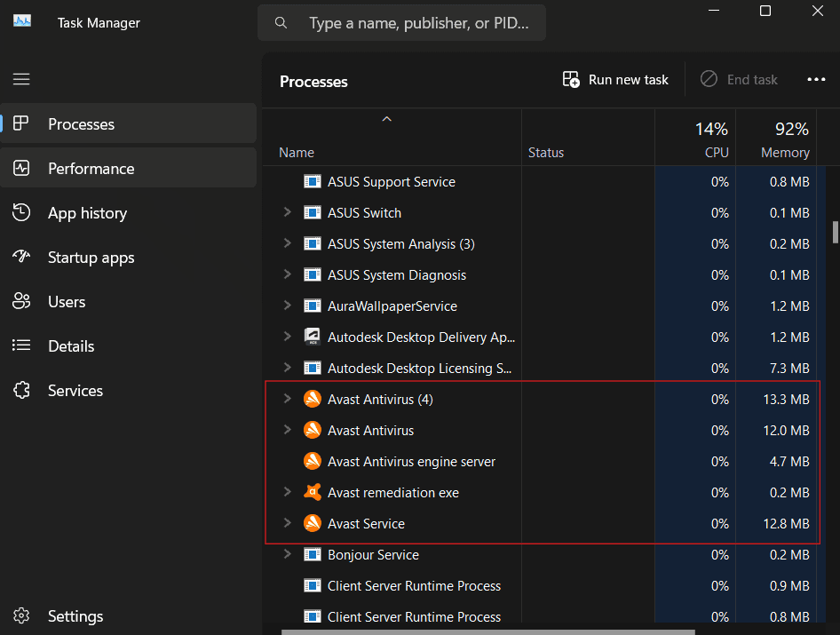Click the Run new task button label
The width and height of the screenshot is (840, 635).
click(x=629, y=80)
